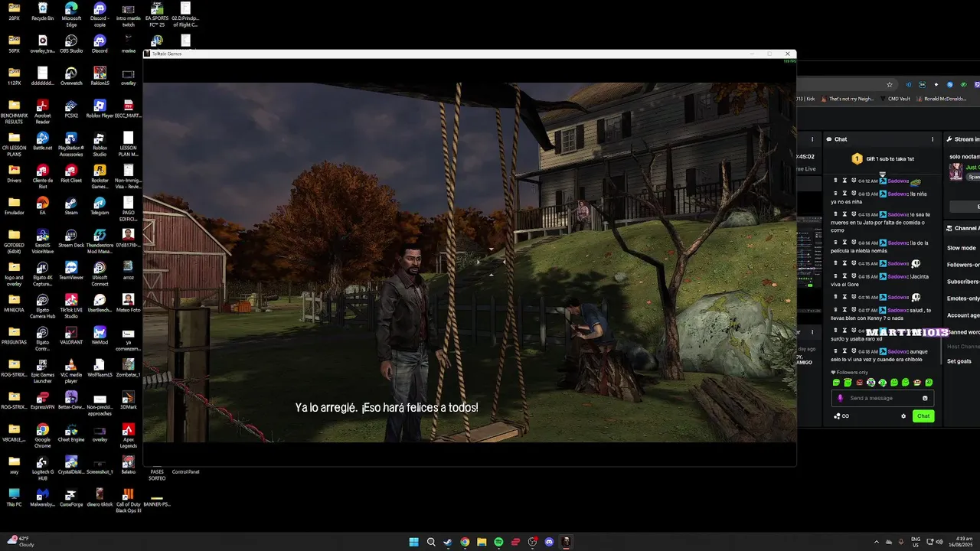Click Gift 1 sub to take 1st banner

[x=882, y=158]
